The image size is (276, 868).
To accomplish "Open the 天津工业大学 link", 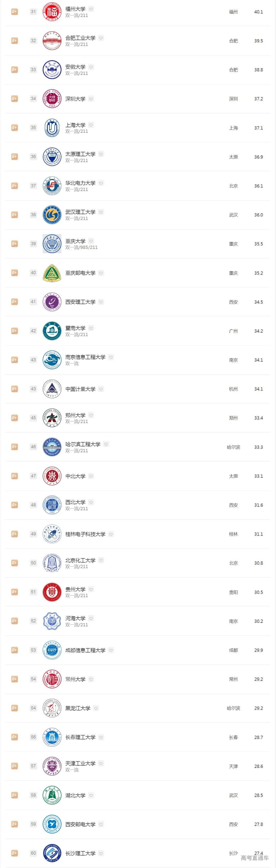I will [80, 764].
